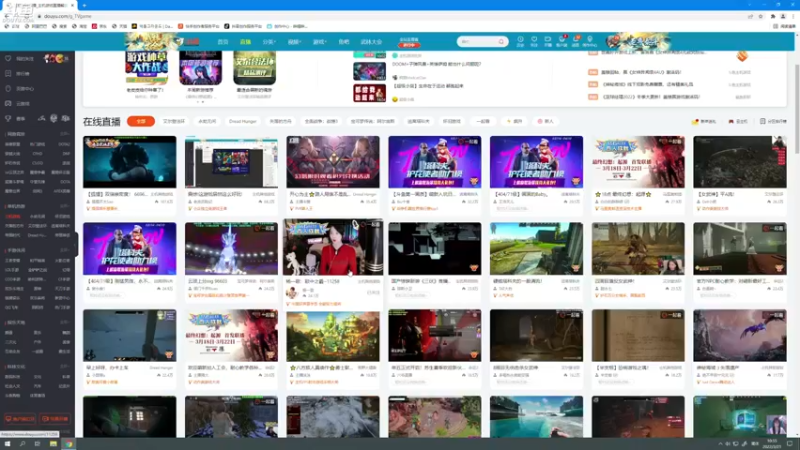Expand more of the mobile games sidebar section
The image size is (800, 450).
[x=65, y=251]
